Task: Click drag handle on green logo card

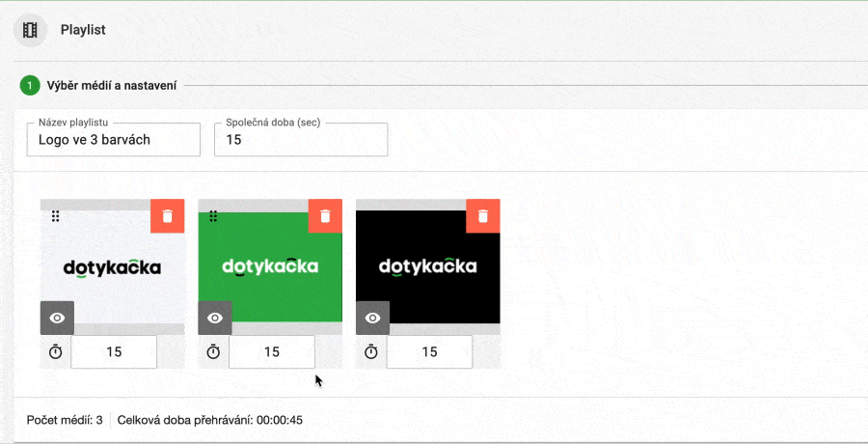Action: pyautogui.click(x=214, y=216)
